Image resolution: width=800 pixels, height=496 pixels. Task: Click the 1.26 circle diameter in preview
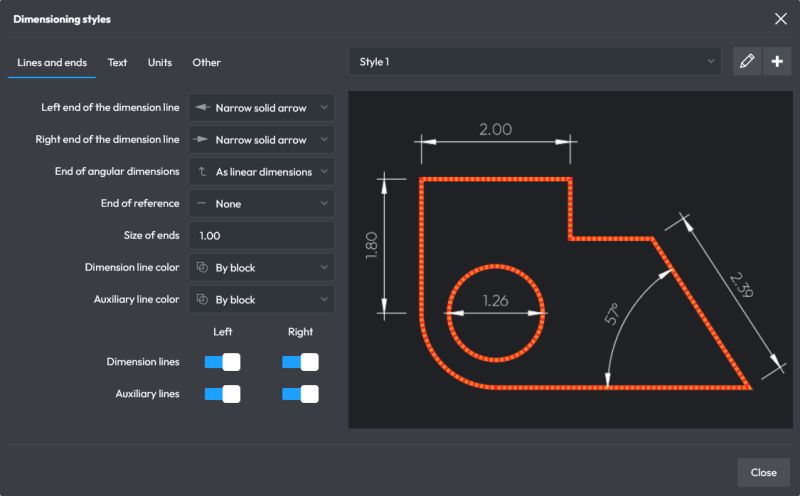click(495, 301)
